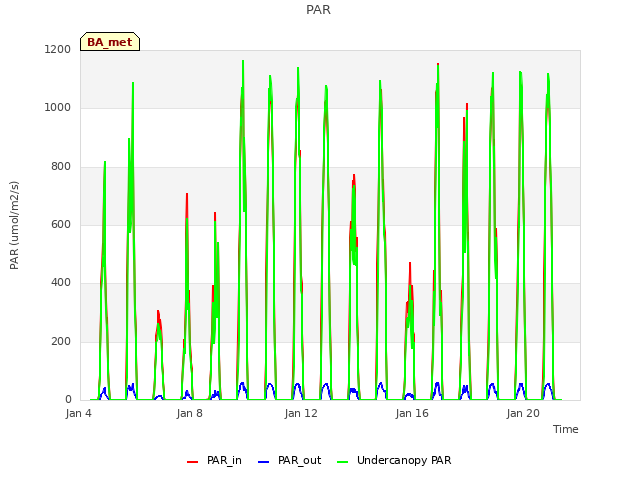Click the Time x-axis label

[x=566, y=429]
